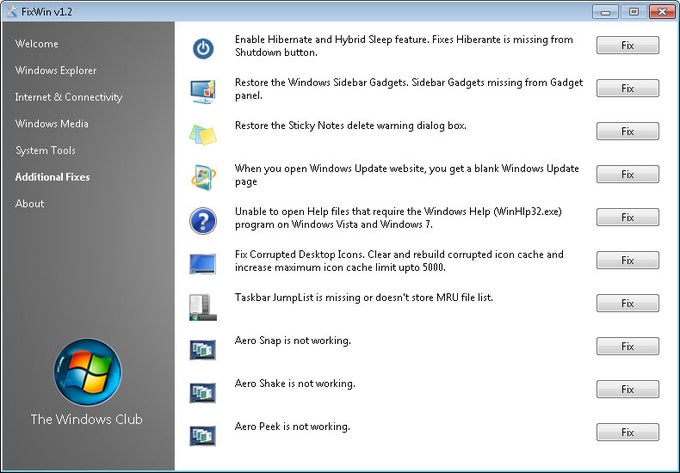Click the blank Windows Update page description
Screen dimensions: 680x473
tap(407, 175)
